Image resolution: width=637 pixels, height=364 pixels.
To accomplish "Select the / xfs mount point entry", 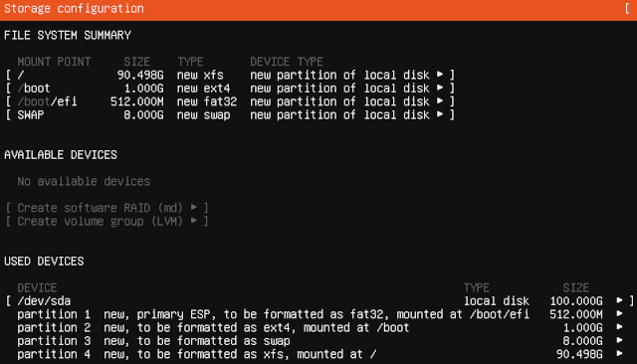I will coord(230,75).
